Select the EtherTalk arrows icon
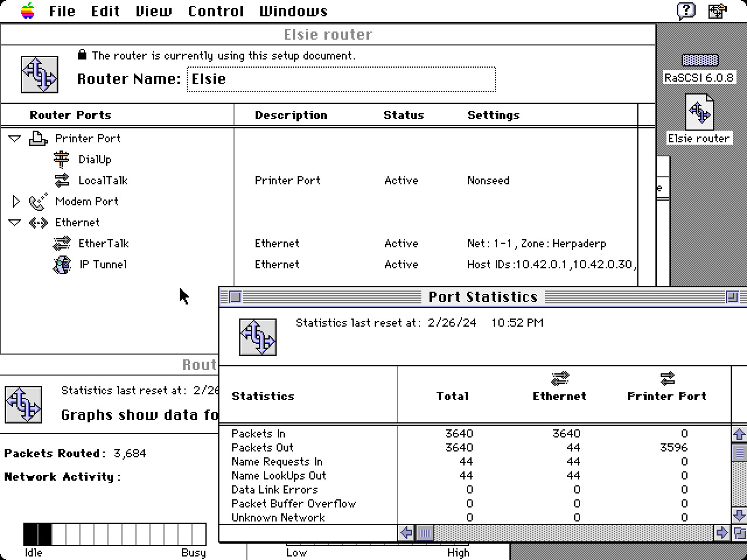 point(61,243)
